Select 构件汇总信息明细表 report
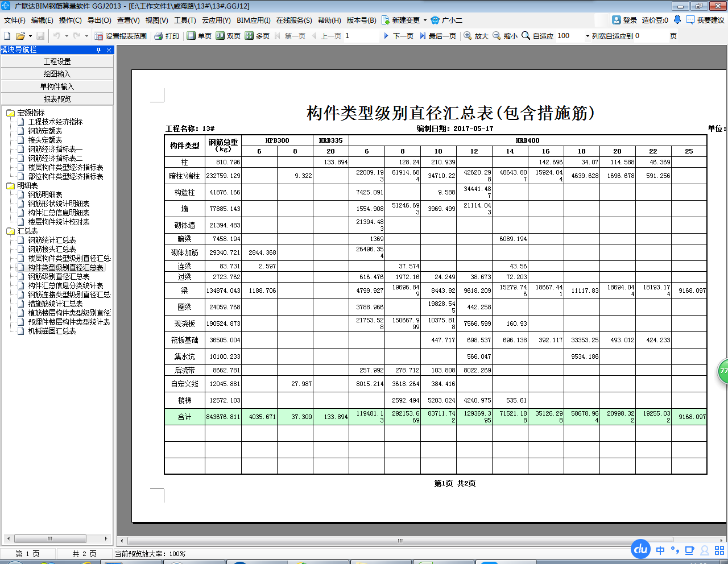 (59, 213)
